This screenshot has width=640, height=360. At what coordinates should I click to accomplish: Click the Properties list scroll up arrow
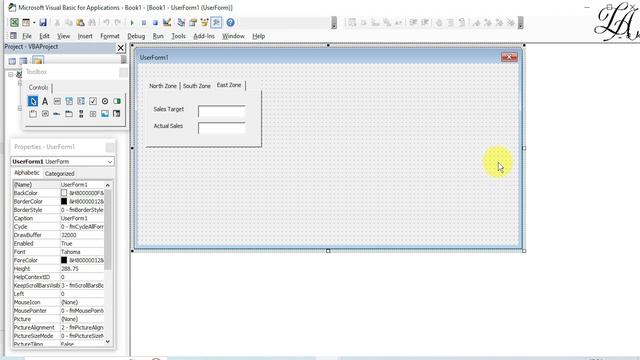[108, 185]
